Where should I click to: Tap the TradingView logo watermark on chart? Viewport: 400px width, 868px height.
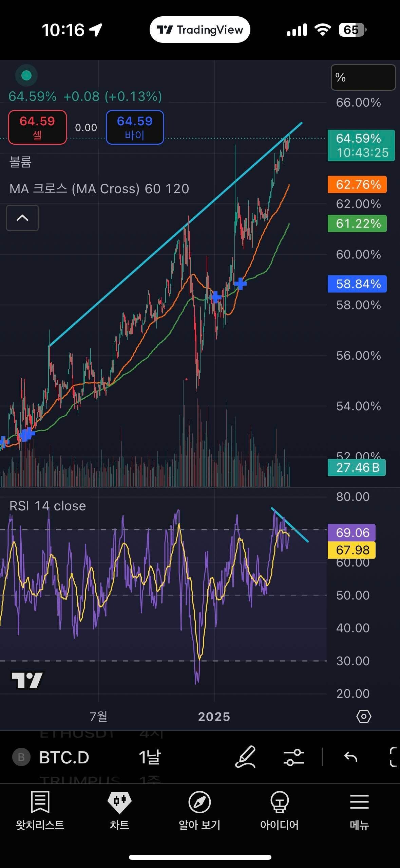27,680
